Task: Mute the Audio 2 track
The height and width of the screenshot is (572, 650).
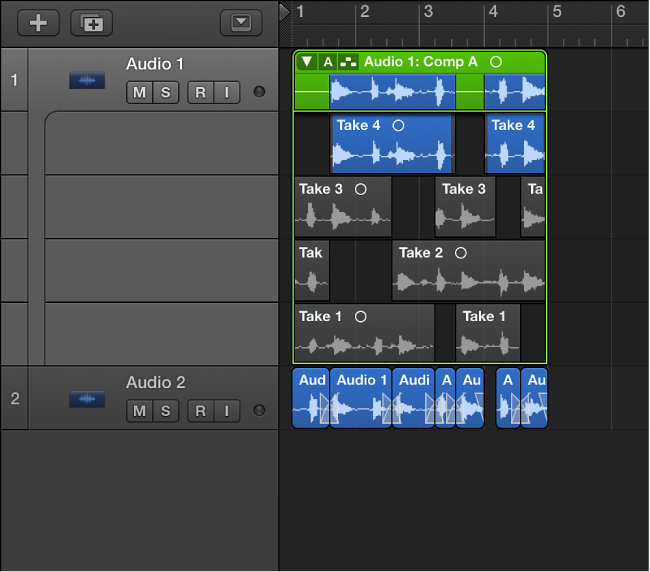Action: tap(139, 411)
